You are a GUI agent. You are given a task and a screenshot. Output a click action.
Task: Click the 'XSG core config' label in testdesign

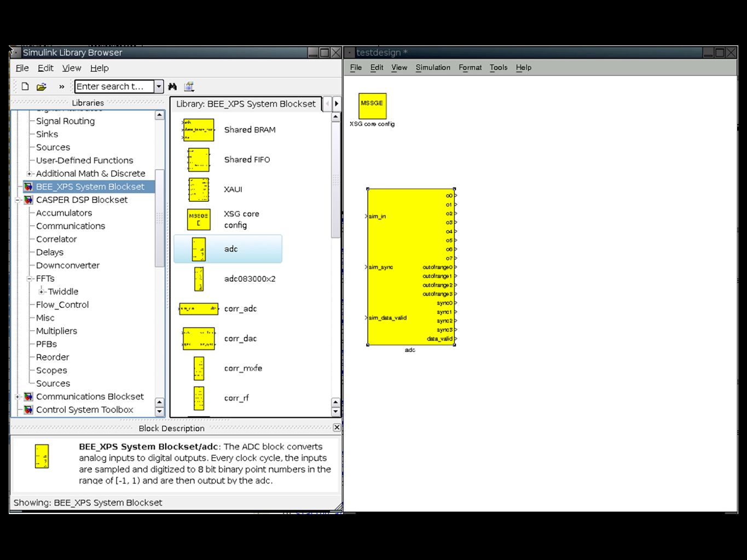point(372,124)
